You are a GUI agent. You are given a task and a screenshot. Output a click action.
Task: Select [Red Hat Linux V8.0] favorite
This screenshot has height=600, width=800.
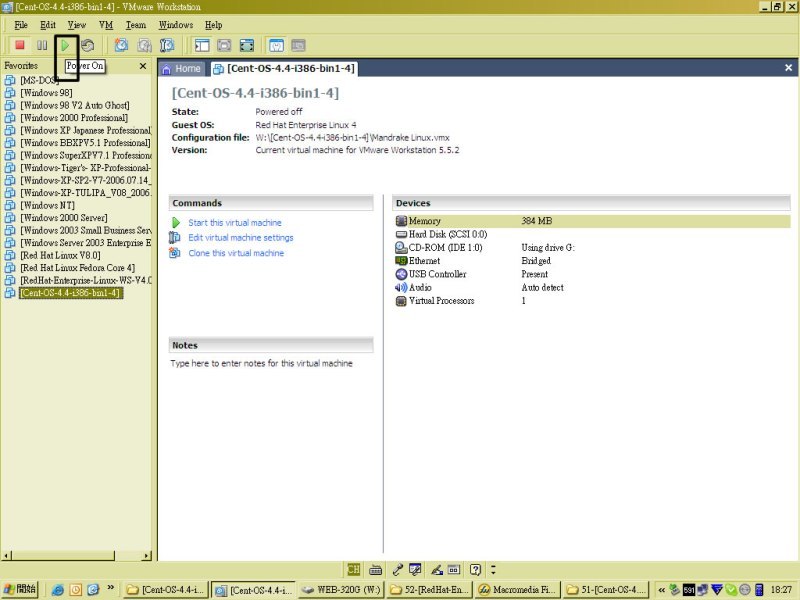click(x=60, y=256)
